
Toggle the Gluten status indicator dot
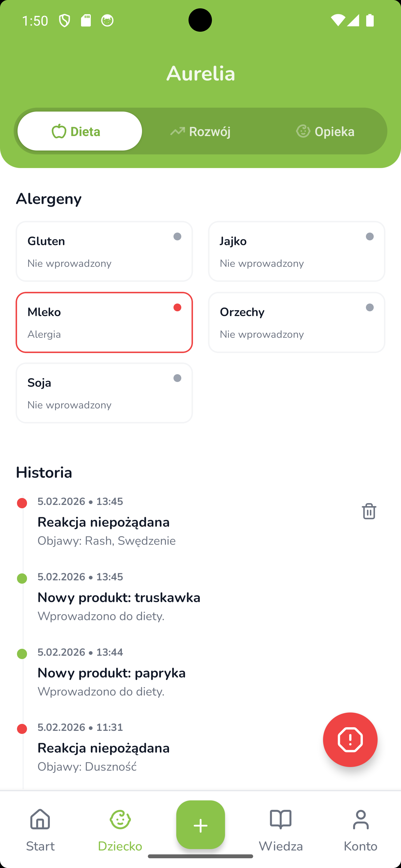[177, 237]
